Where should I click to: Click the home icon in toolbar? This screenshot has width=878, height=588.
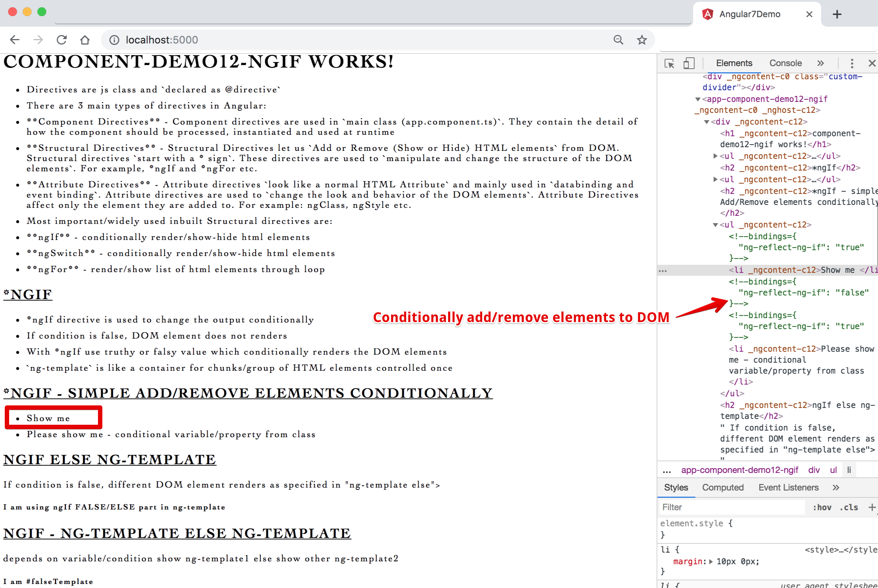pyautogui.click(x=85, y=40)
